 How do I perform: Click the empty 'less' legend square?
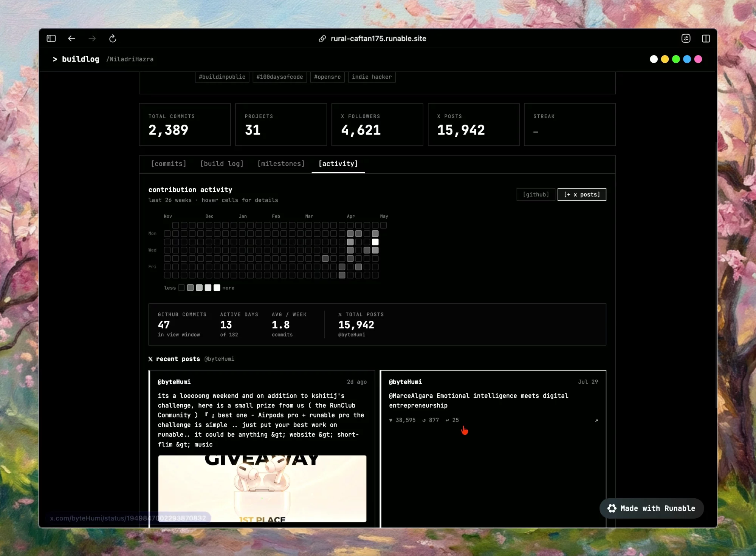tap(181, 288)
